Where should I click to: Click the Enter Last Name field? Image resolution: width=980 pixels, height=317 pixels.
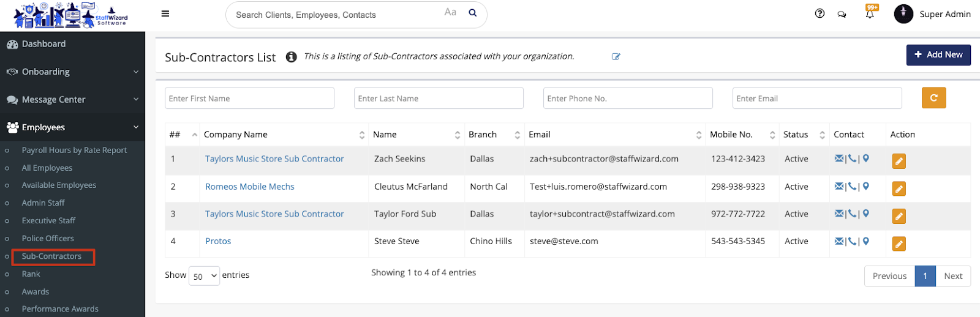coord(438,99)
